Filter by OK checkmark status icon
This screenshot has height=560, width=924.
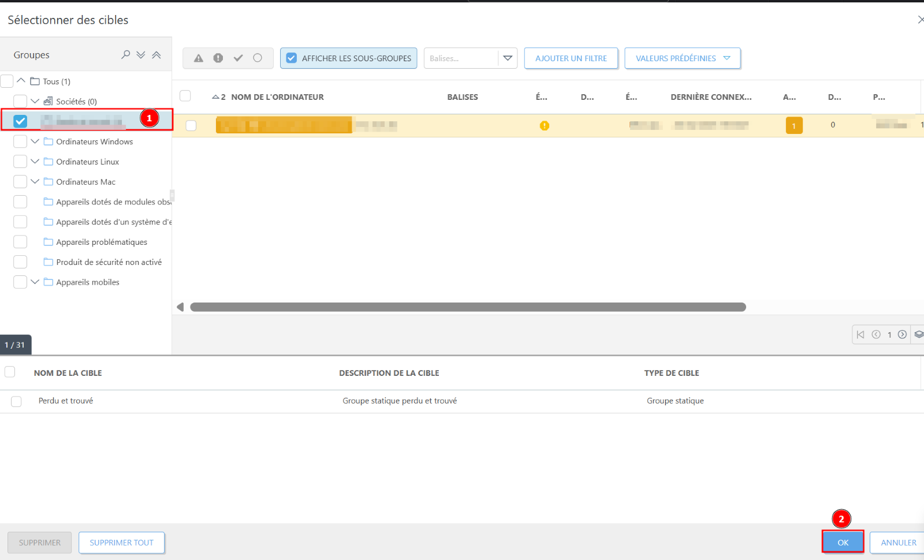[238, 58]
